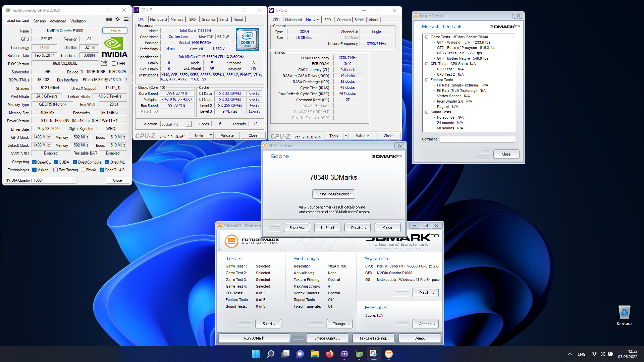644x362 pixels.
Task: Open taskbar Search
Action: pos(271,354)
